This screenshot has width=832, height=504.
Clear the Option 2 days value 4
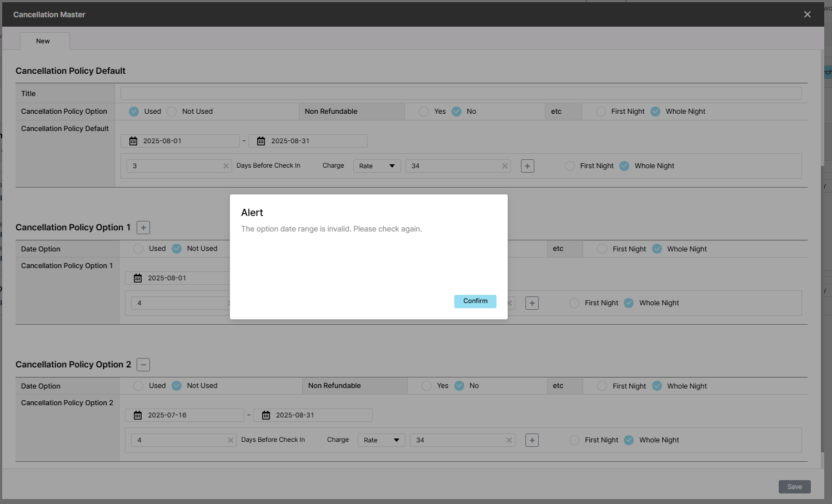click(230, 440)
